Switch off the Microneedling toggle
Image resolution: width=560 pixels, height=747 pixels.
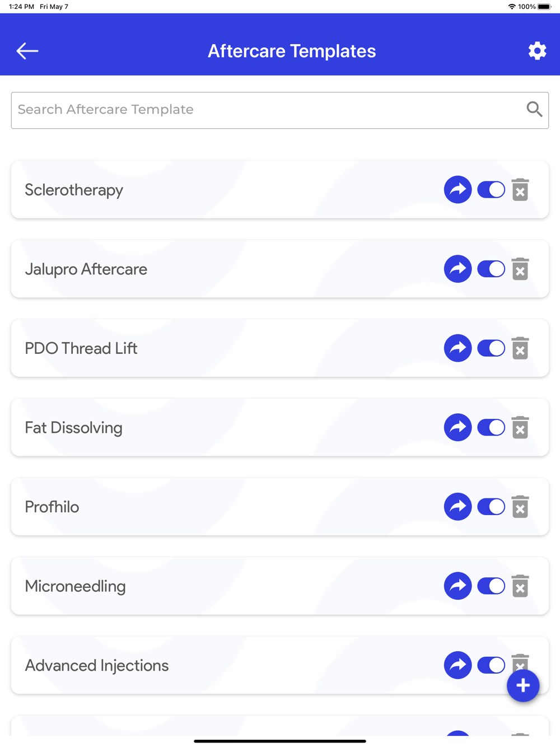pos(491,586)
